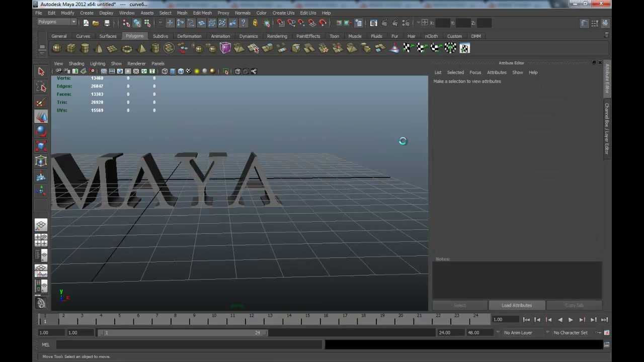This screenshot has width=644, height=362.
Task: Create a polygon torus from the shelf
Action: pos(127,48)
